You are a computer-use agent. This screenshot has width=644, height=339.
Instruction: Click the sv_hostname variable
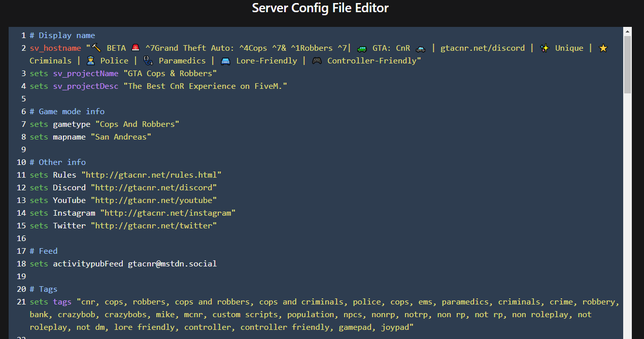pyautogui.click(x=55, y=48)
